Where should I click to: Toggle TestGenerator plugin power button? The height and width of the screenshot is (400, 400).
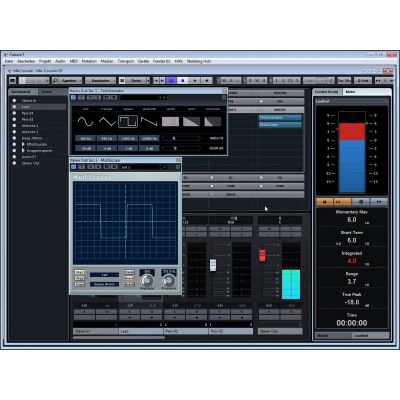pos(73,97)
